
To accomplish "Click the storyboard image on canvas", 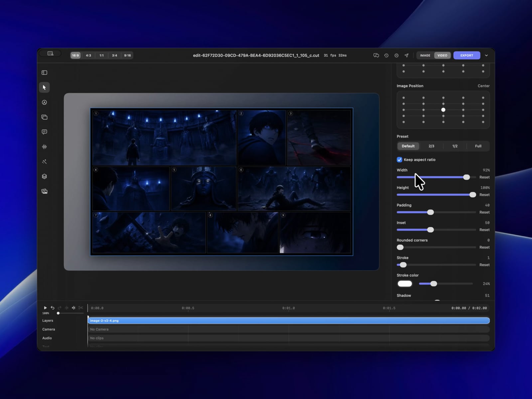I will click(x=221, y=182).
